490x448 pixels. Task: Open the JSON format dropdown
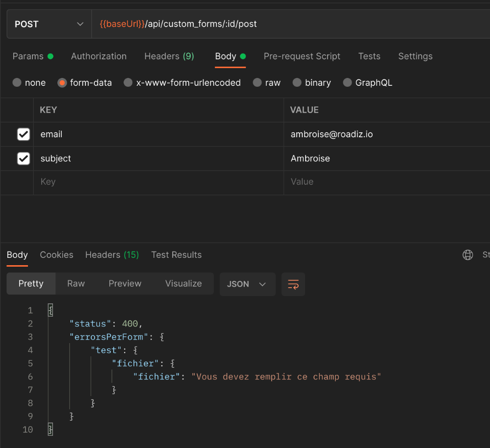click(248, 284)
